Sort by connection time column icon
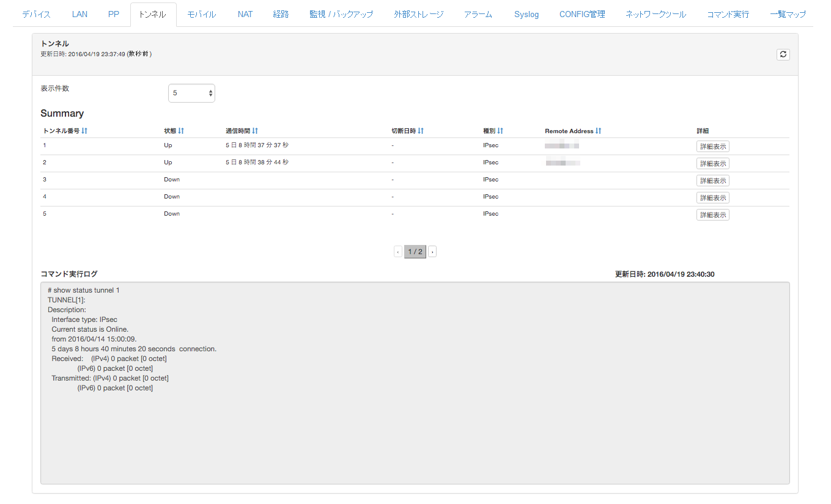Viewport: 831px width, 504px height. pos(255,131)
